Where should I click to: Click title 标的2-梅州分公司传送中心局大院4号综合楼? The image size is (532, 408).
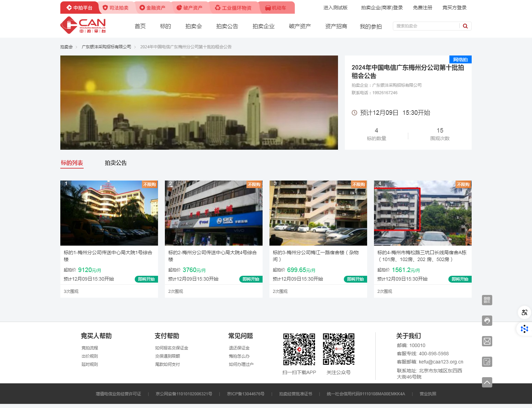[213, 256]
